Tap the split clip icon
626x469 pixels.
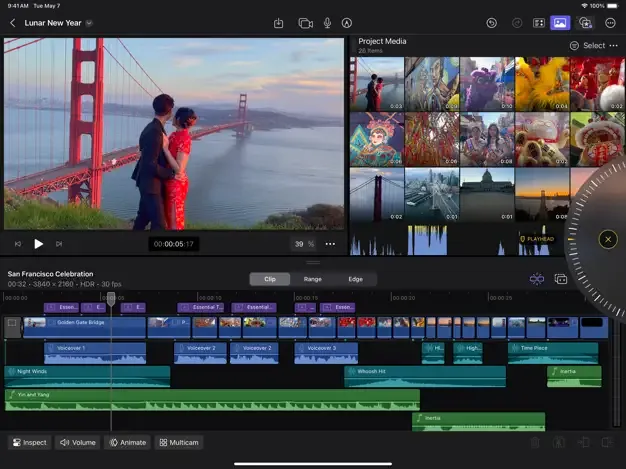tap(559, 442)
